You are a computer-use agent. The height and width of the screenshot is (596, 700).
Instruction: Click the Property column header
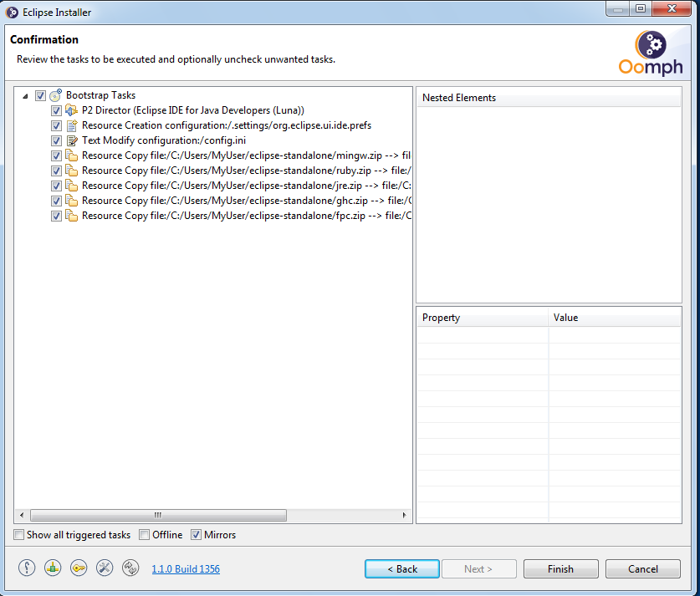[483, 318]
